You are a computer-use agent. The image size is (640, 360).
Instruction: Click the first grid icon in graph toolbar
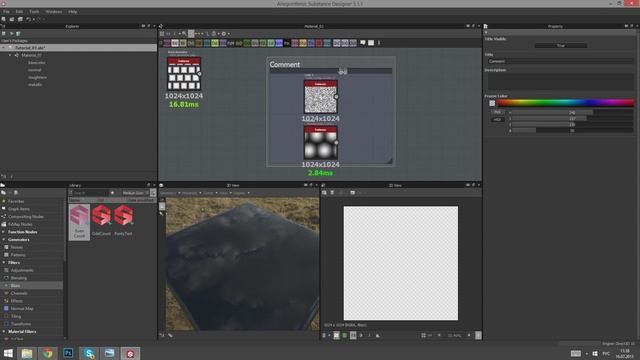(x=162, y=34)
